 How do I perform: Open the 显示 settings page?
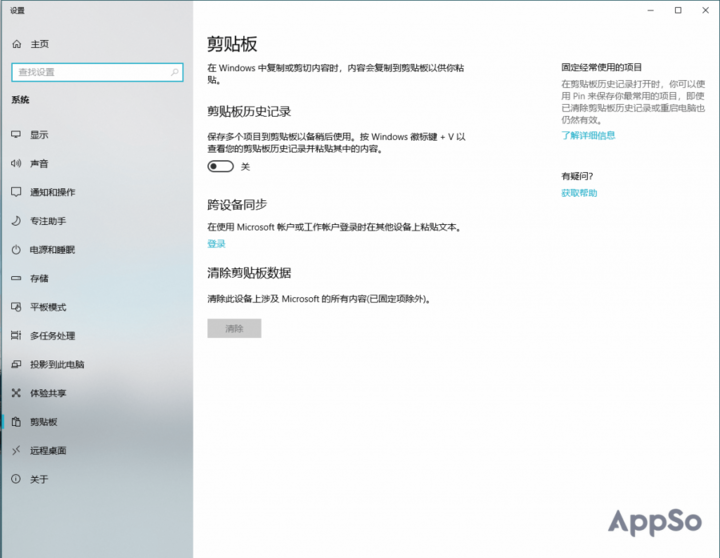tap(39, 135)
